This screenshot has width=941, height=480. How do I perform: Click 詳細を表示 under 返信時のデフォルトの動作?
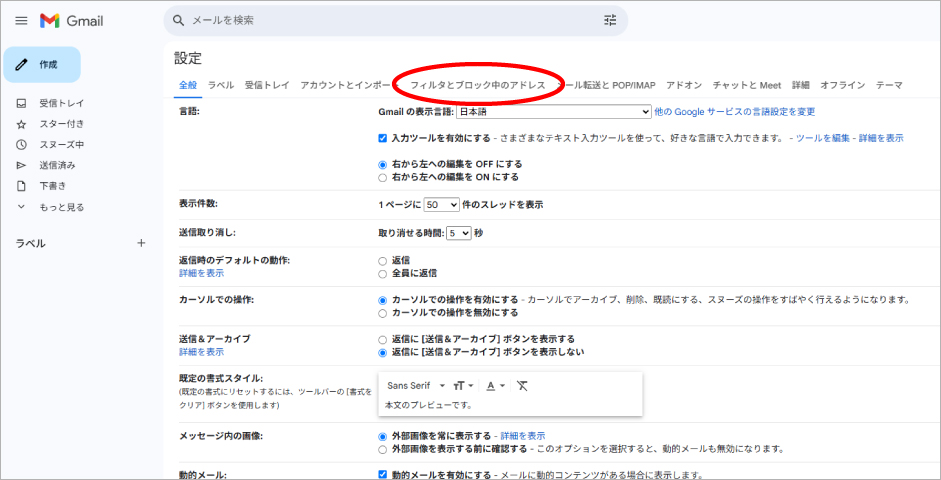click(x=202, y=273)
